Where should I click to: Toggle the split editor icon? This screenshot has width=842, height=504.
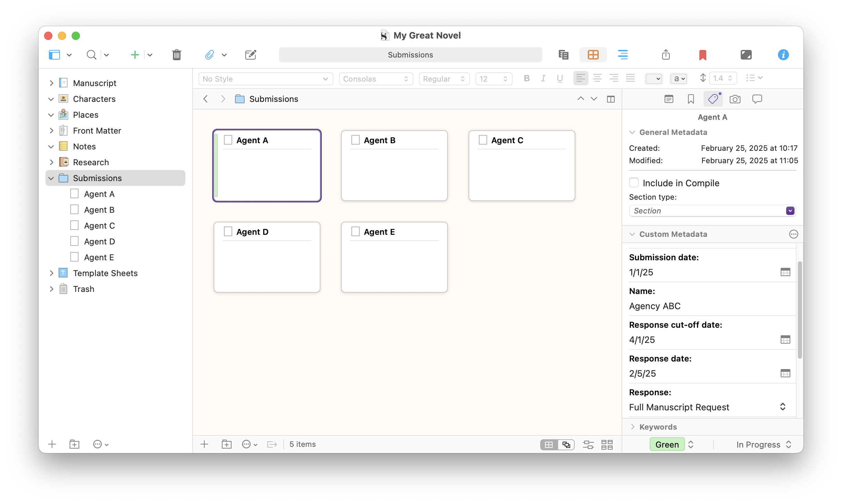(610, 99)
